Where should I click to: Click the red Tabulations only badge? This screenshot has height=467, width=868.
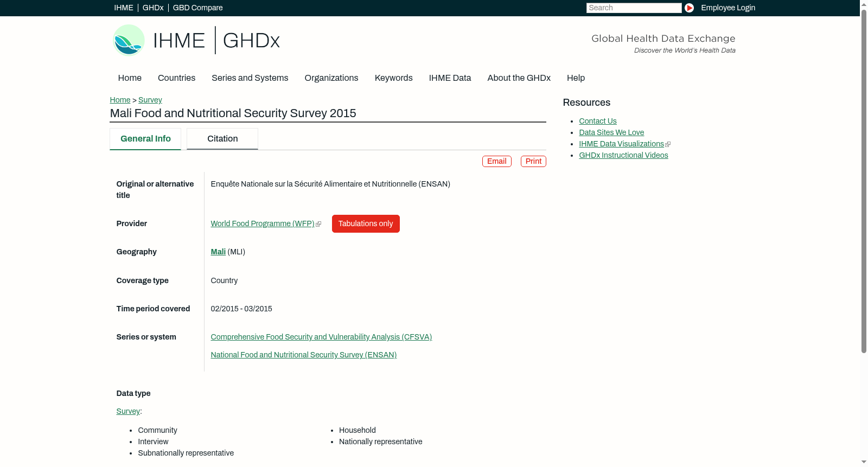(366, 224)
